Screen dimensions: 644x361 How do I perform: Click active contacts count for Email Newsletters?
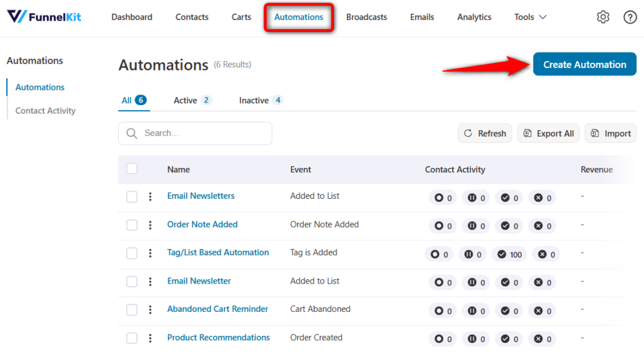pos(443,198)
